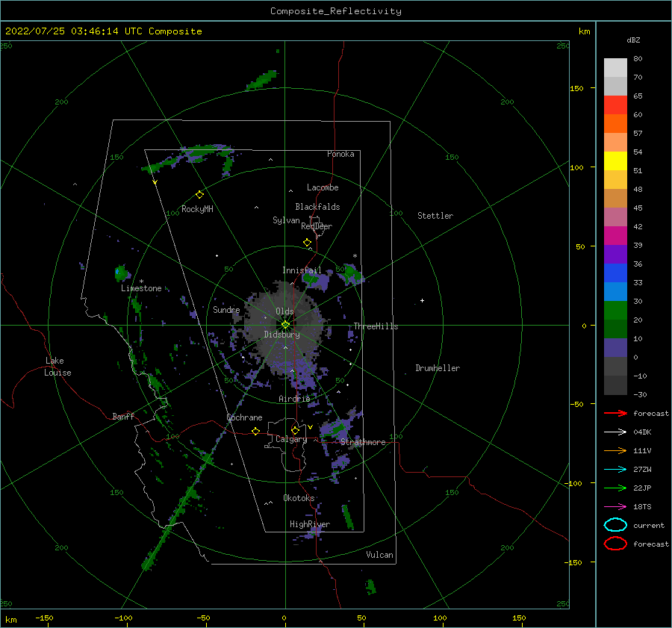This screenshot has height=628, width=672.
Task: Click the Composite_Reflectivity title
Action: pos(336,11)
